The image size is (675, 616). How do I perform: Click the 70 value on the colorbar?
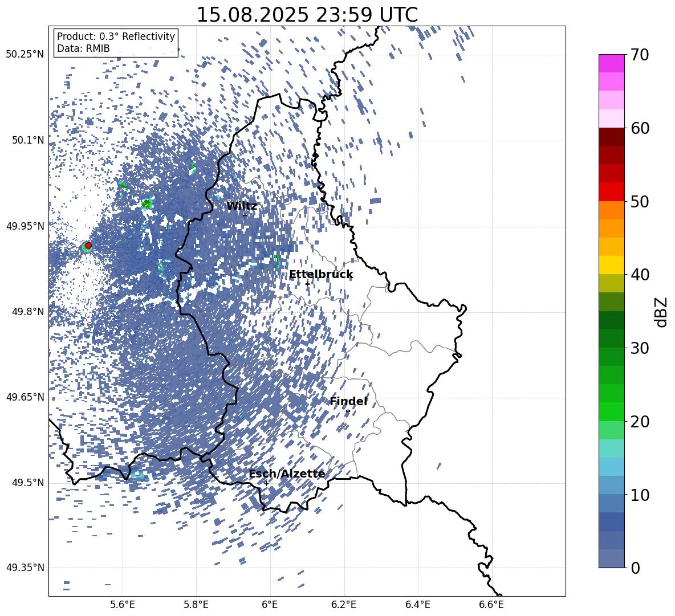640,55
